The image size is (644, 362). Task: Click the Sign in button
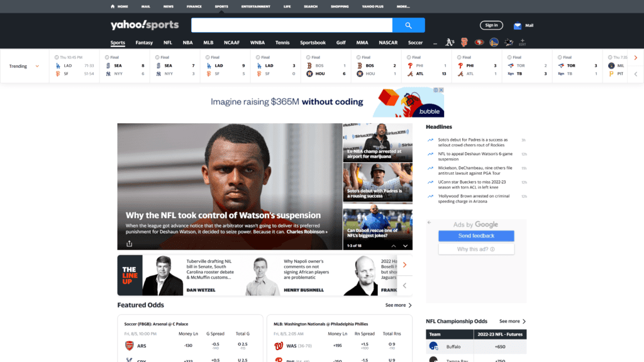[x=491, y=25]
